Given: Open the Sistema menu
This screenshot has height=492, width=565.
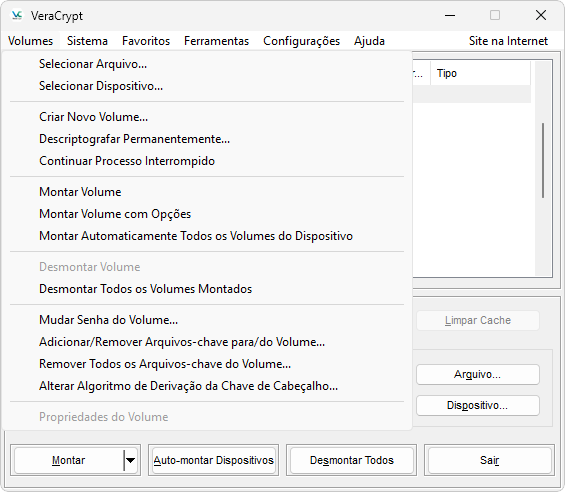Looking at the screenshot, I should (87, 41).
